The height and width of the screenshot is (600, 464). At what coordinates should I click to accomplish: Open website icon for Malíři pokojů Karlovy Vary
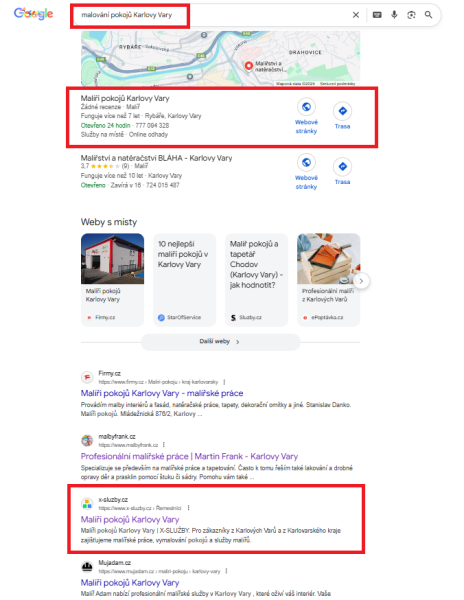306,107
